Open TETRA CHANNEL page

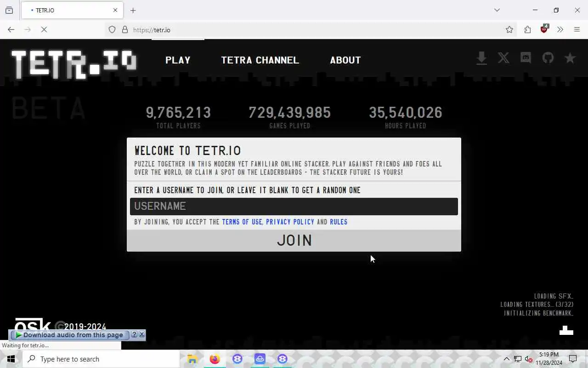[x=260, y=60]
